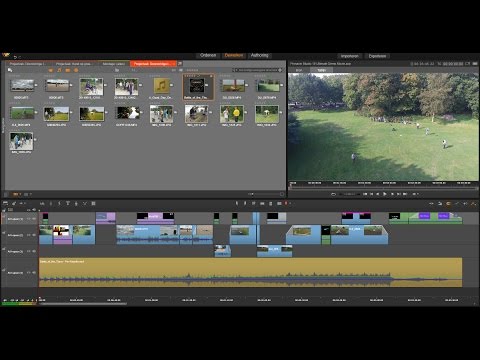Jump to end in preview
This screenshot has height=360, width=480.
click(x=405, y=194)
